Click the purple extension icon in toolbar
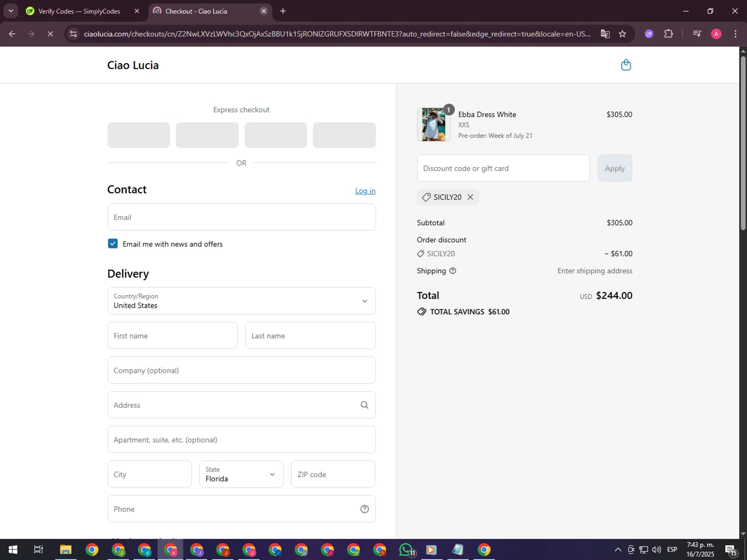 click(649, 34)
